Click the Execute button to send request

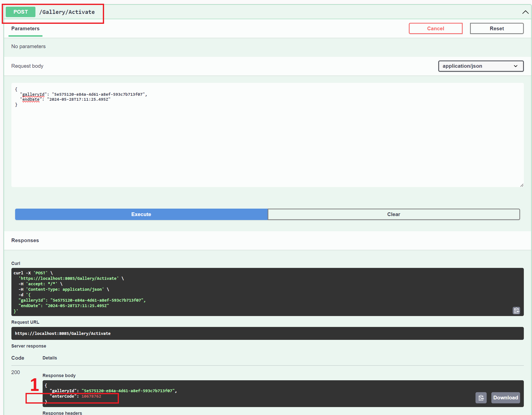[x=141, y=214]
